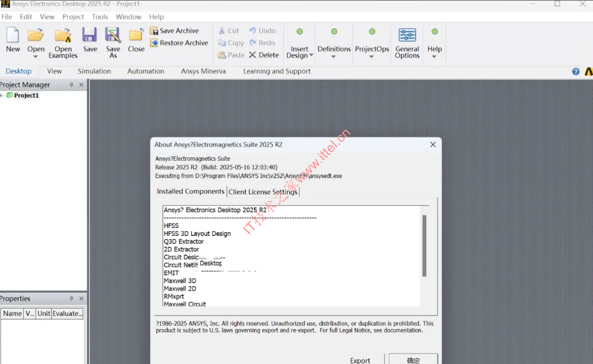The height and width of the screenshot is (364, 593).
Task: Close project using Close folder icon
Action: [x=136, y=36]
